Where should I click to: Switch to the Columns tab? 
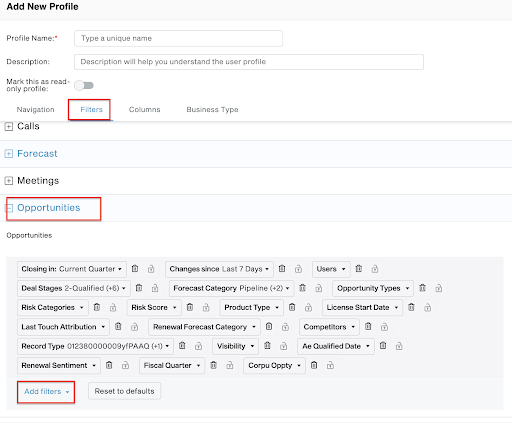[x=145, y=110]
